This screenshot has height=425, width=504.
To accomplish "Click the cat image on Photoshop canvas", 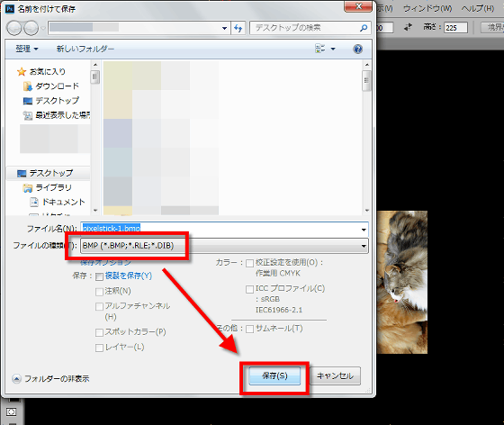I will pyautogui.click(x=402, y=282).
